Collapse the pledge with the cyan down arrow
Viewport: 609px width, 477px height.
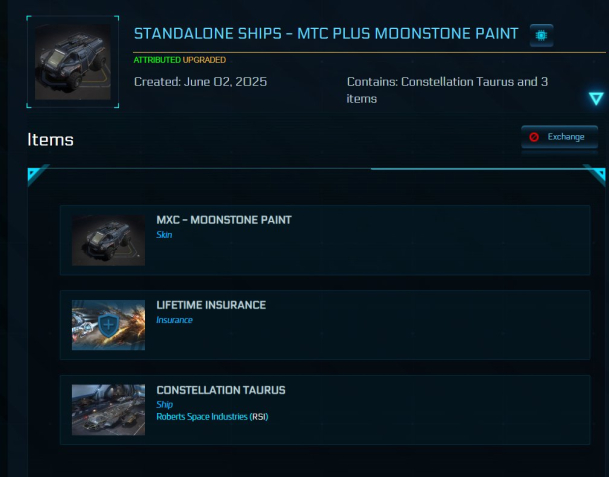pyautogui.click(x=596, y=98)
